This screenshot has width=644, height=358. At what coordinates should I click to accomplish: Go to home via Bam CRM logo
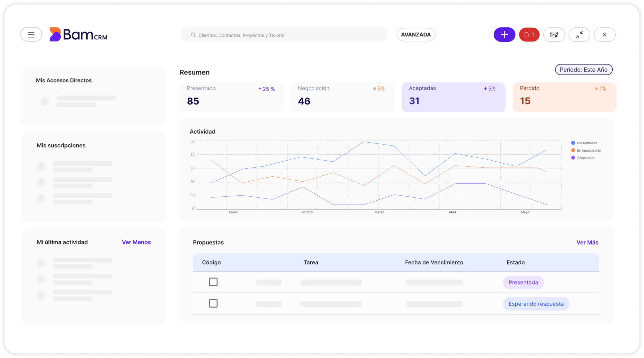point(78,34)
